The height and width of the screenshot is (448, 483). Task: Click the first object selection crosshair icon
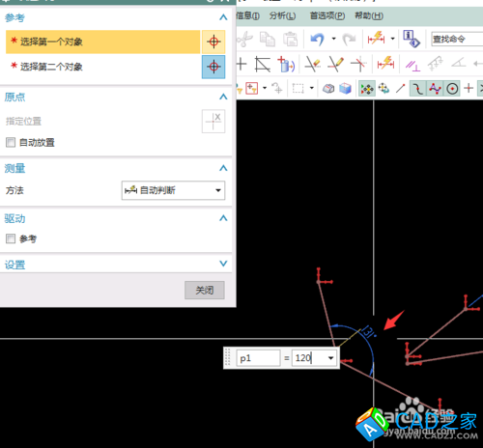click(x=213, y=42)
